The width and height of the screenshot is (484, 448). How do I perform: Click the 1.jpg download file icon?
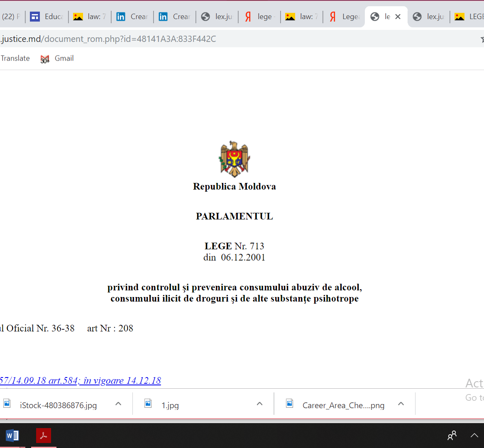click(148, 404)
